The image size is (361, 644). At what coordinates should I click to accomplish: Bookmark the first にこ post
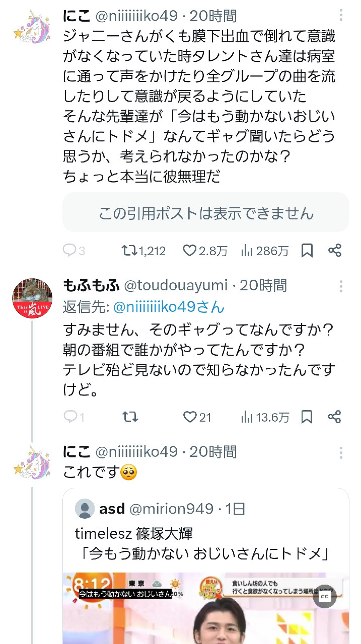point(307,250)
